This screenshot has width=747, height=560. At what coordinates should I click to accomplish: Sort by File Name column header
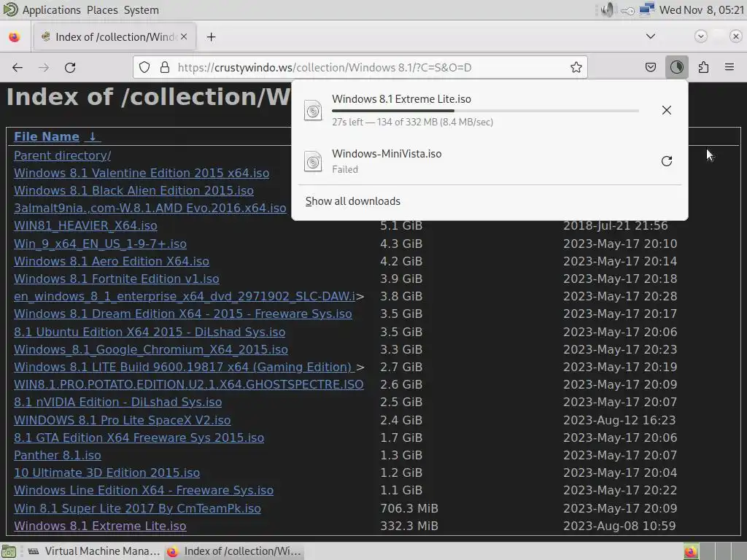click(x=47, y=136)
